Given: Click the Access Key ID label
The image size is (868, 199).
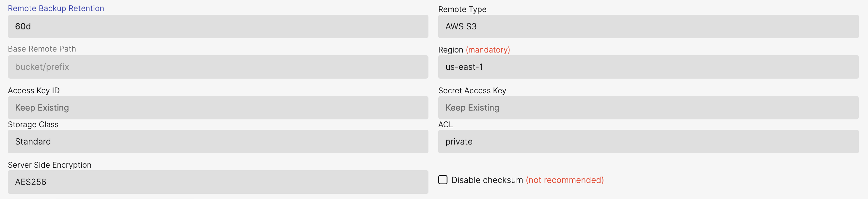Looking at the screenshot, I should coord(34,91).
